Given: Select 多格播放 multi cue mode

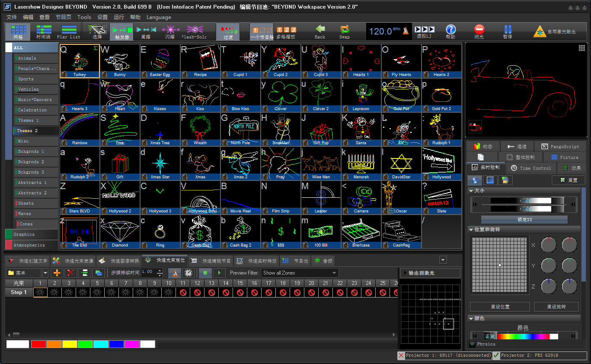Looking at the screenshot, I should coord(286,32).
